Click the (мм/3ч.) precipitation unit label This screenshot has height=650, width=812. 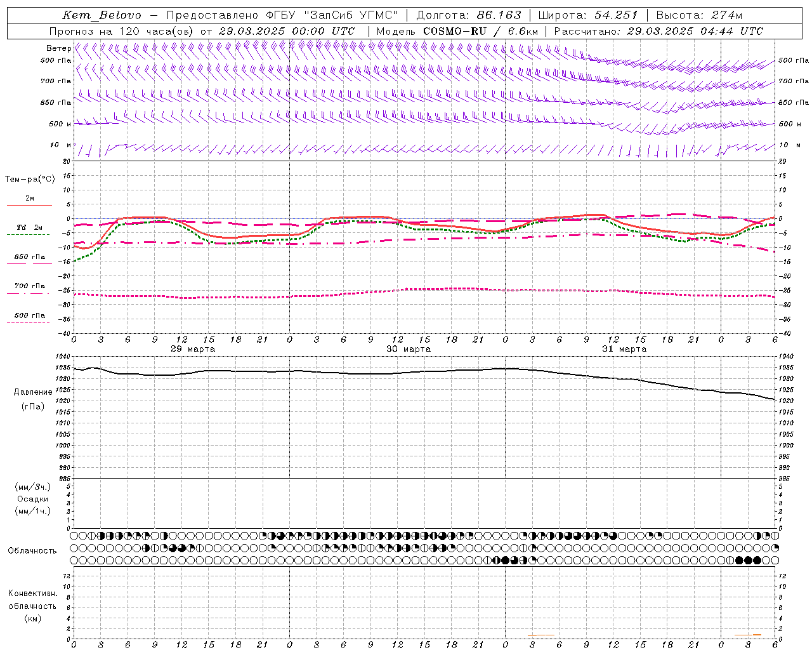tap(33, 487)
